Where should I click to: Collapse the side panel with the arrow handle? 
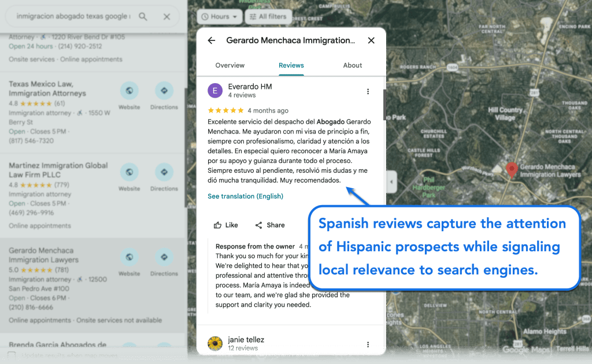click(391, 182)
